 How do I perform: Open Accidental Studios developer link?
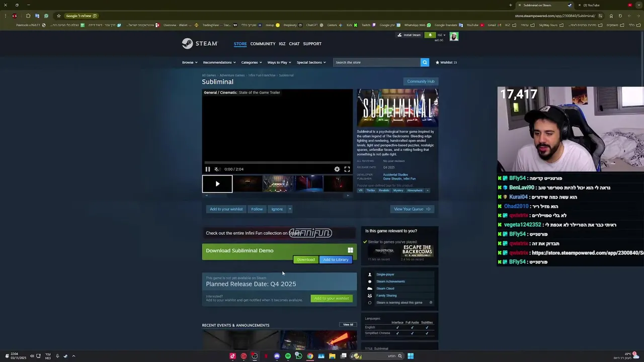tap(395, 174)
